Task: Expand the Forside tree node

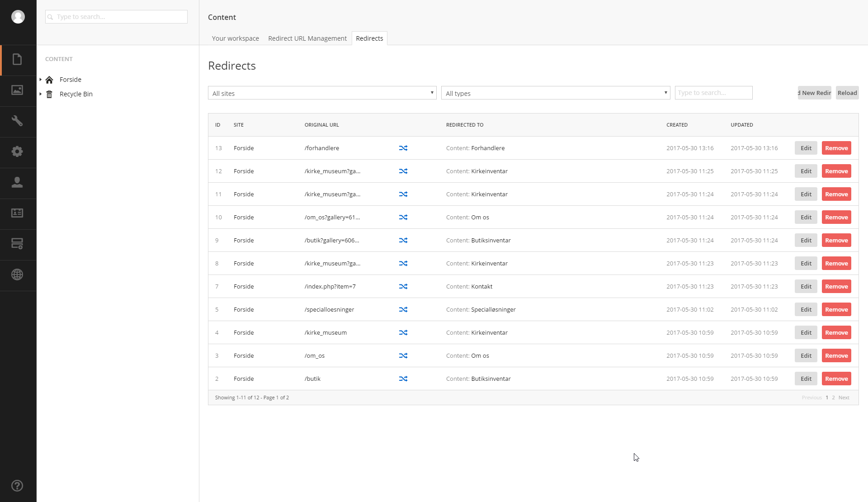Action: [x=40, y=80]
